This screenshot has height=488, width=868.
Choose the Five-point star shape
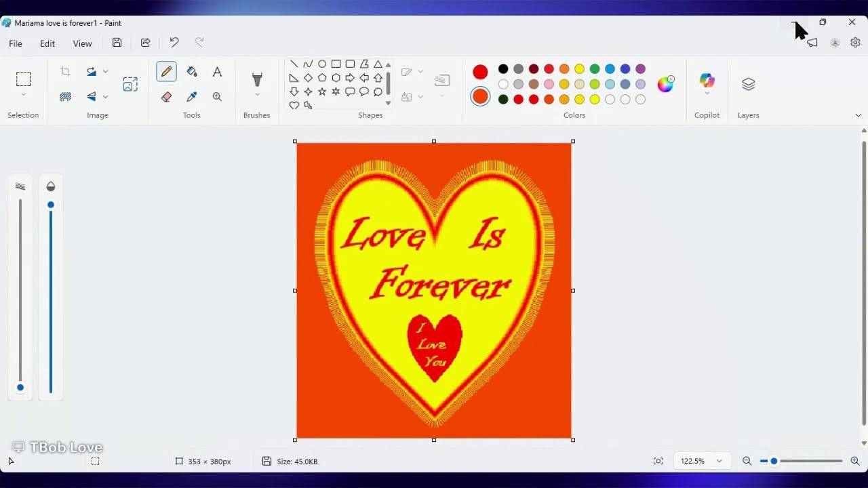pyautogui.click(x=322, y=91)
